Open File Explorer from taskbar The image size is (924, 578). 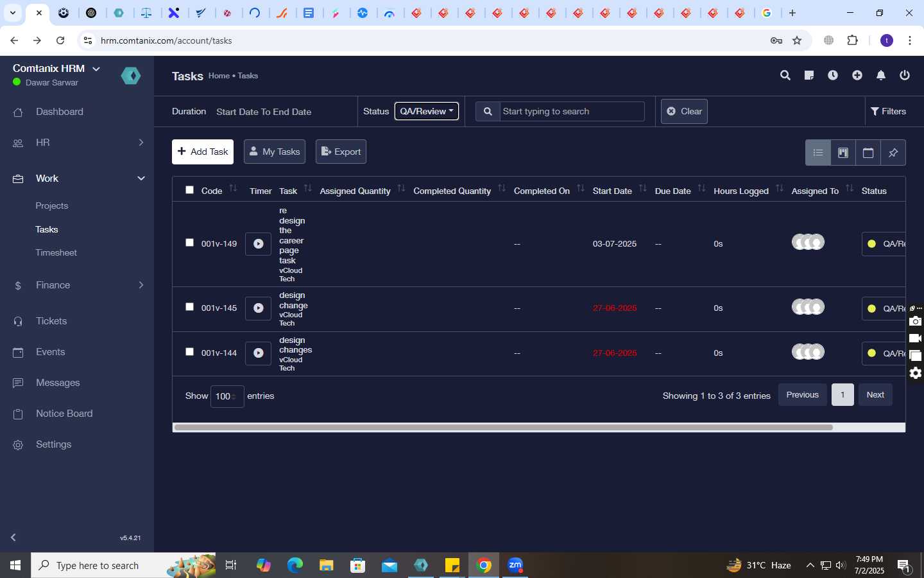(327, 565)
